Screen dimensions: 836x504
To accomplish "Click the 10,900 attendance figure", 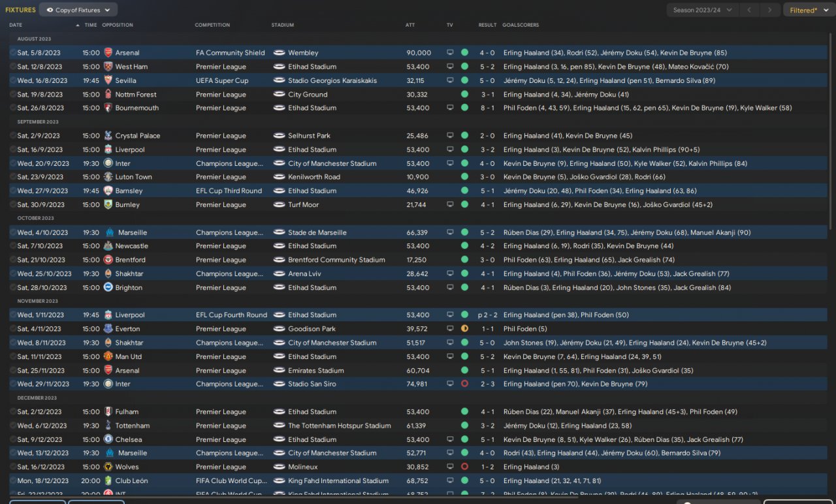I will (x=418, y=177).
